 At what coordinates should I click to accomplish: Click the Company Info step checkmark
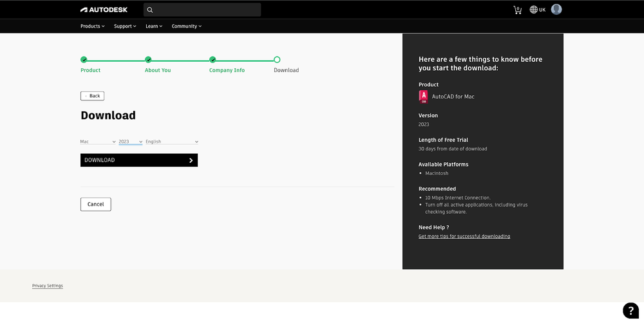click(213, 60)
